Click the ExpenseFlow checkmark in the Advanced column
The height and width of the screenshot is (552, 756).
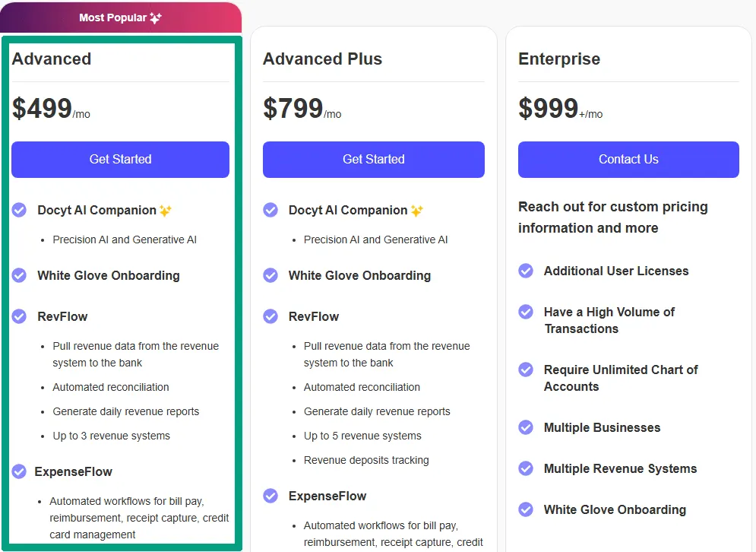(x=18, y=471)
